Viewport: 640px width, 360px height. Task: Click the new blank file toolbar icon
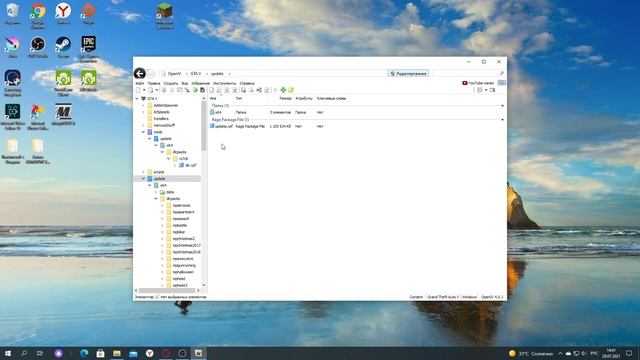click(138, 90)
